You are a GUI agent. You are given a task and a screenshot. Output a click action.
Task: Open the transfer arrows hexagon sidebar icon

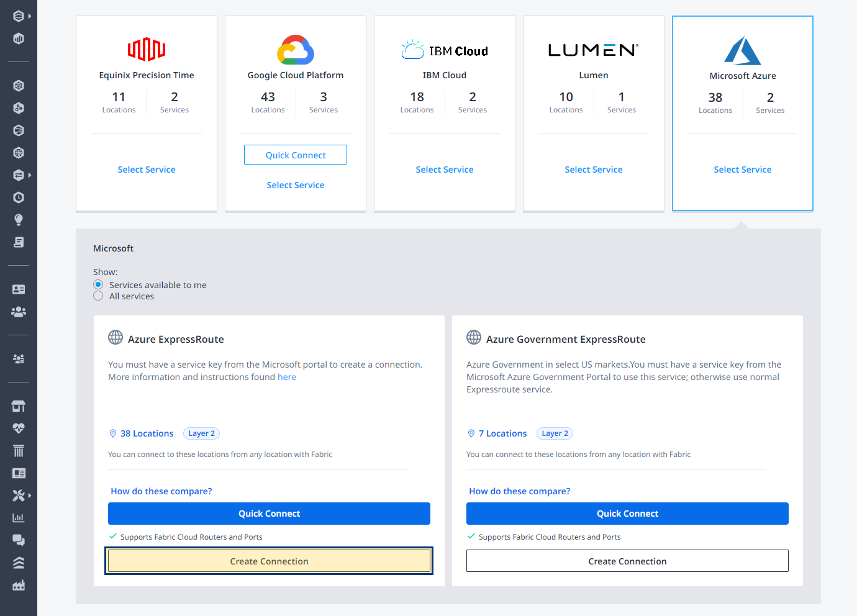[x=19, y=175]
